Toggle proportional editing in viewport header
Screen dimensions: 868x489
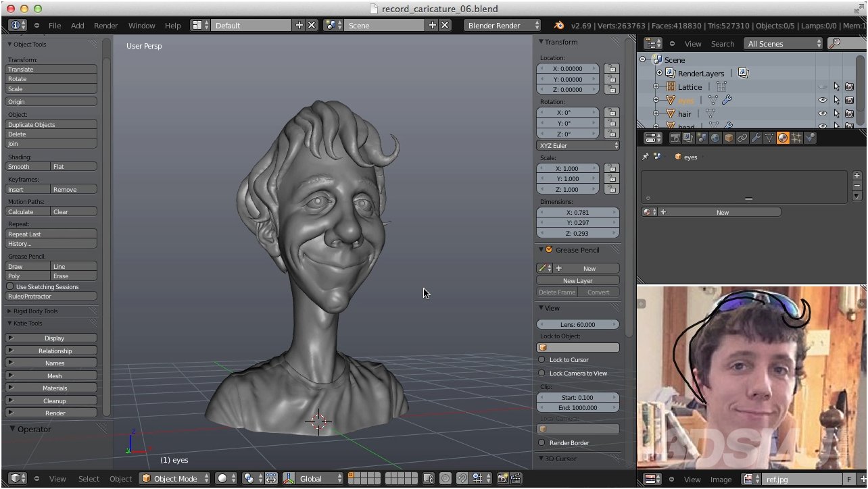(x=445, y=478)
